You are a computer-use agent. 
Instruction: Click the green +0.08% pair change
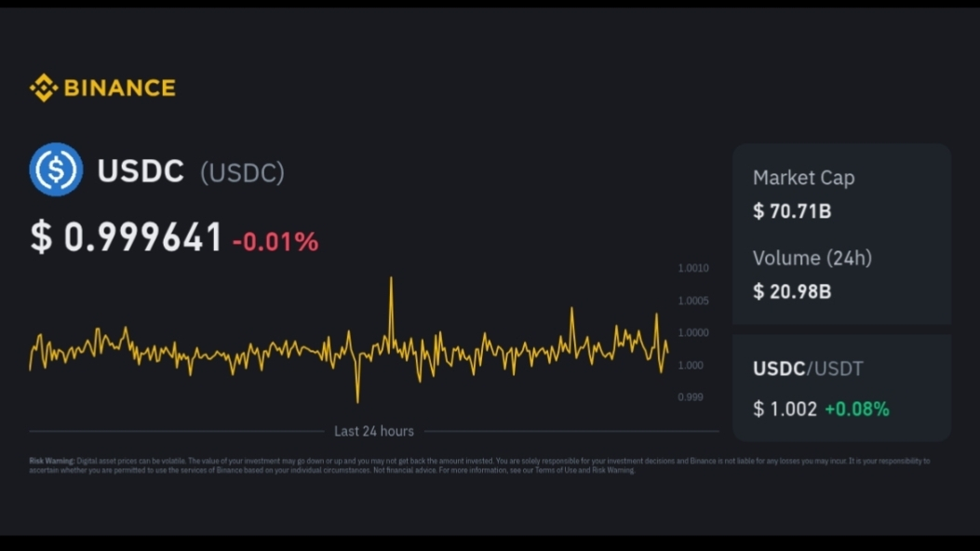coord(857,409)
